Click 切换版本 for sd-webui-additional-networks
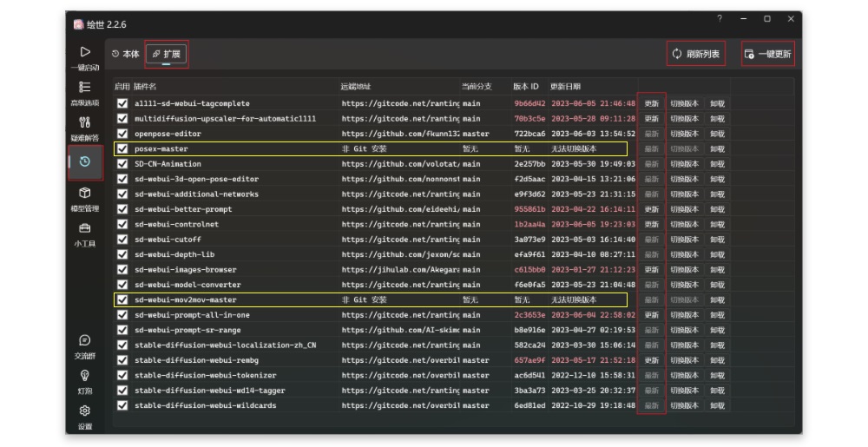The height and width of the screenshot is (447, 868). 684,194
